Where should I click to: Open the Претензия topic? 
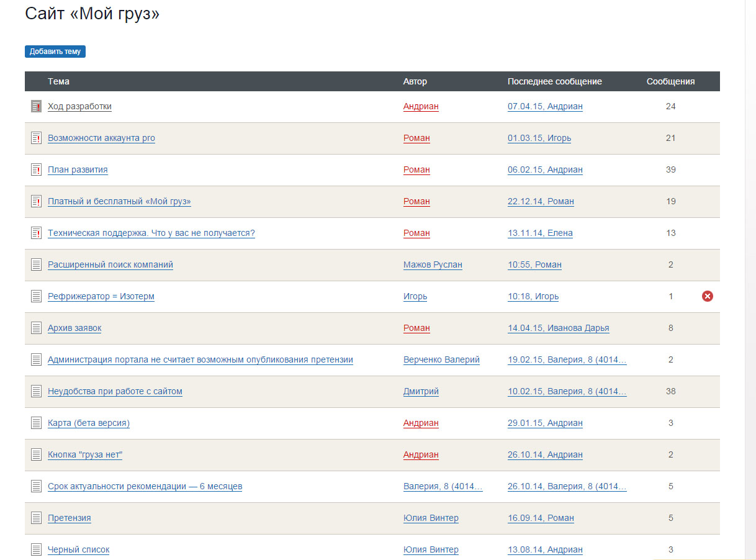70,518
